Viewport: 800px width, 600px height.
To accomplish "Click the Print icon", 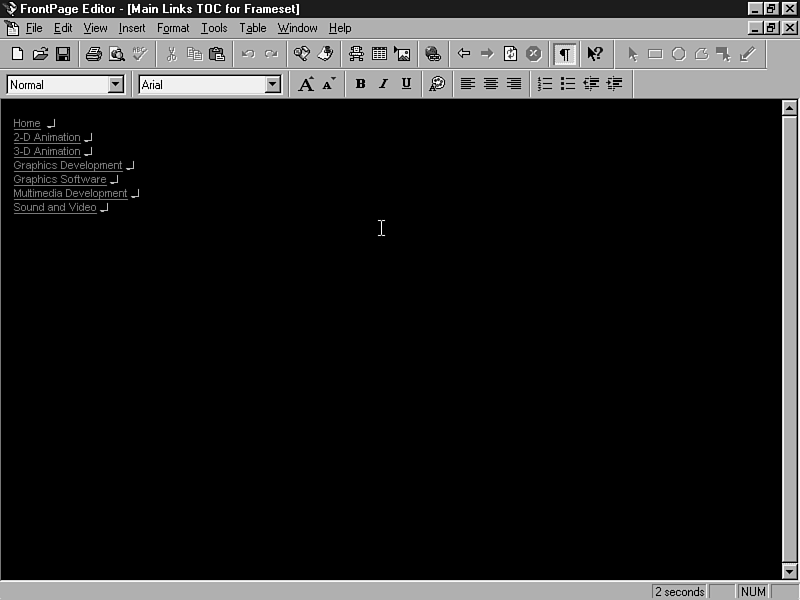I will 94,54.
